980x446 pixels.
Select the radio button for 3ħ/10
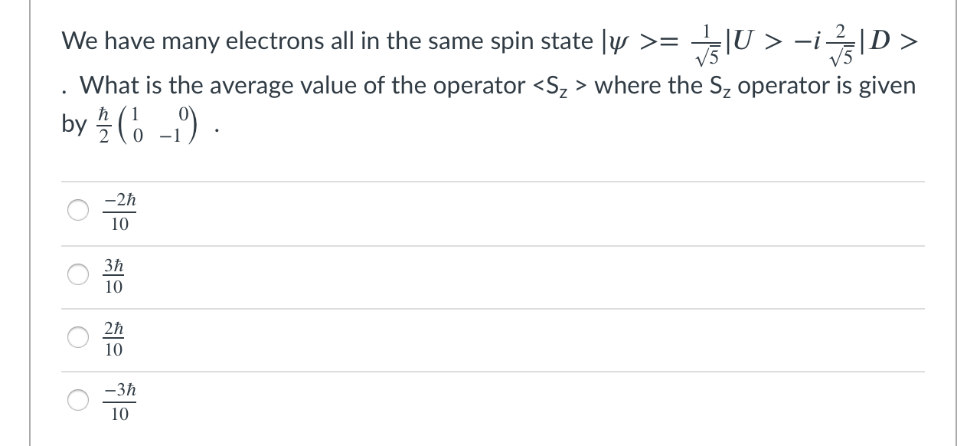pyautogui.click(x=79, y=276)
